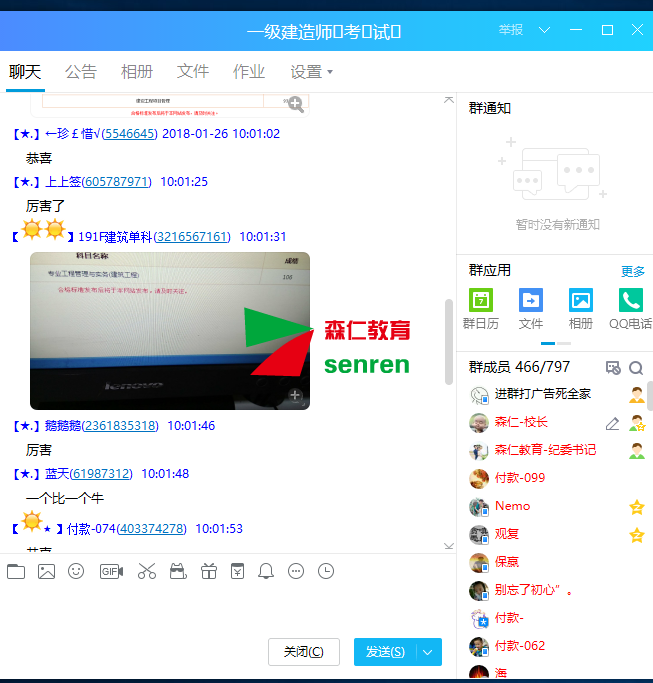Click the yen red packet icon

[x=237, y=571]
